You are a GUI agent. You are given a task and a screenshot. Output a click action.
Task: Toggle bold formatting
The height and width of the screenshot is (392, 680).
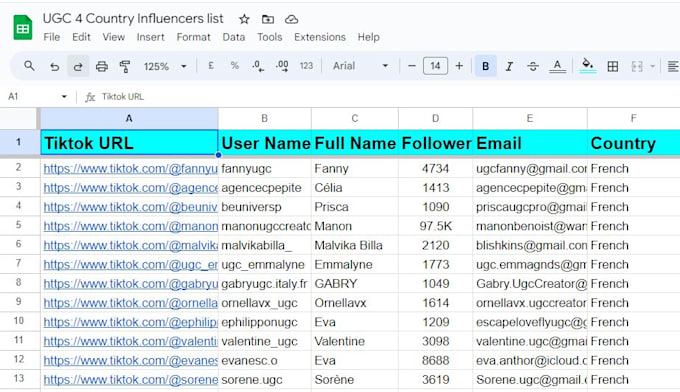[x=486, y=66]
